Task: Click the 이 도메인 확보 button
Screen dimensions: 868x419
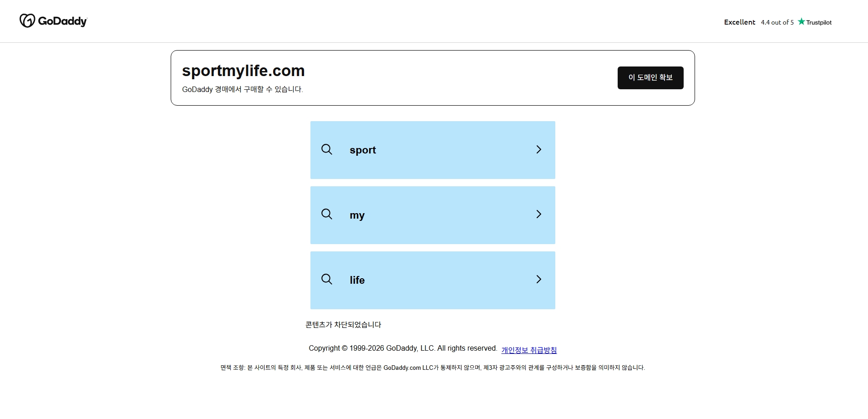Action: (x=650, y=78)
